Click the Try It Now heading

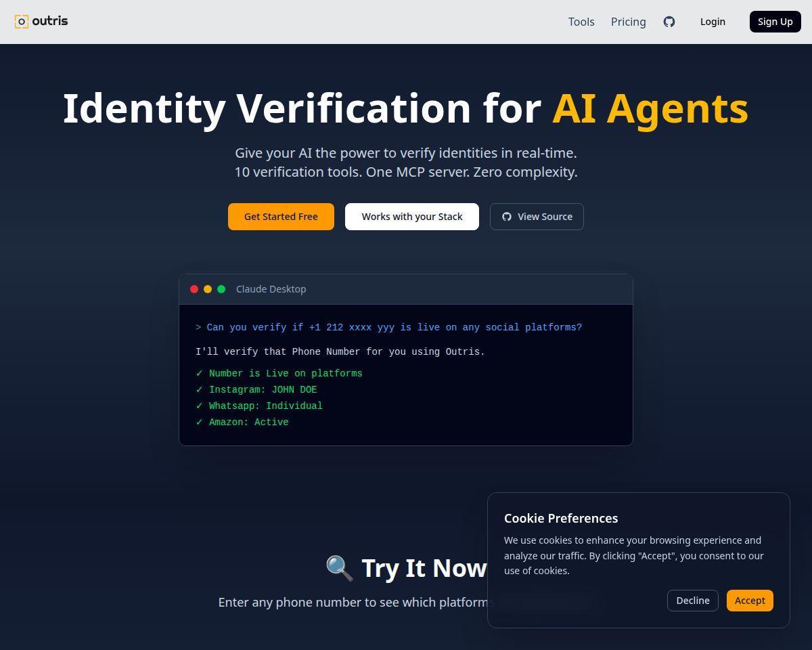click(x=423, y=568)
